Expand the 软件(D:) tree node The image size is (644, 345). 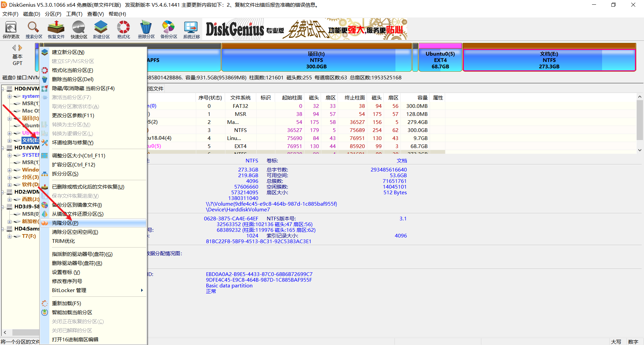[x=10, y=185]
